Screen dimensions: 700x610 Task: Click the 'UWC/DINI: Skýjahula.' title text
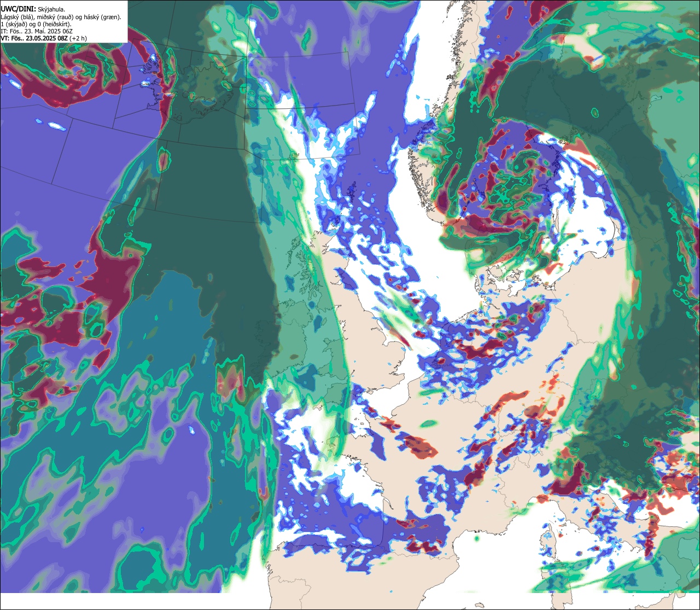click(33, 8)
